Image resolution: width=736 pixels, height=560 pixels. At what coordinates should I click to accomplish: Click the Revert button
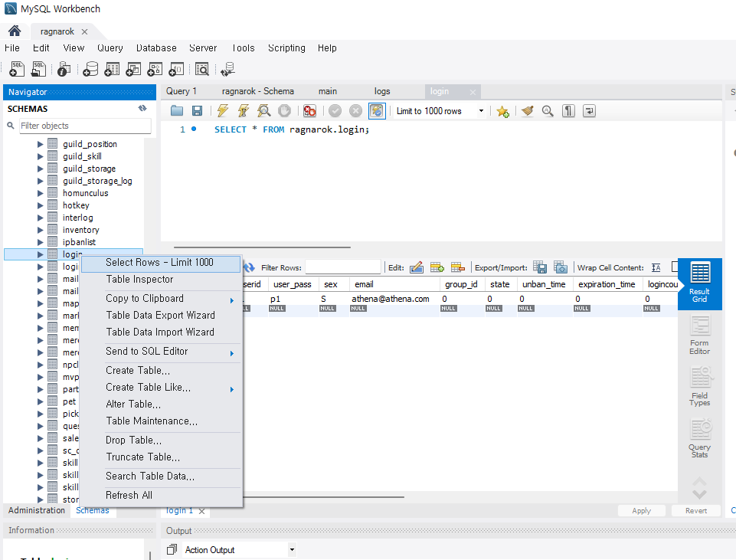pos(695,511)
